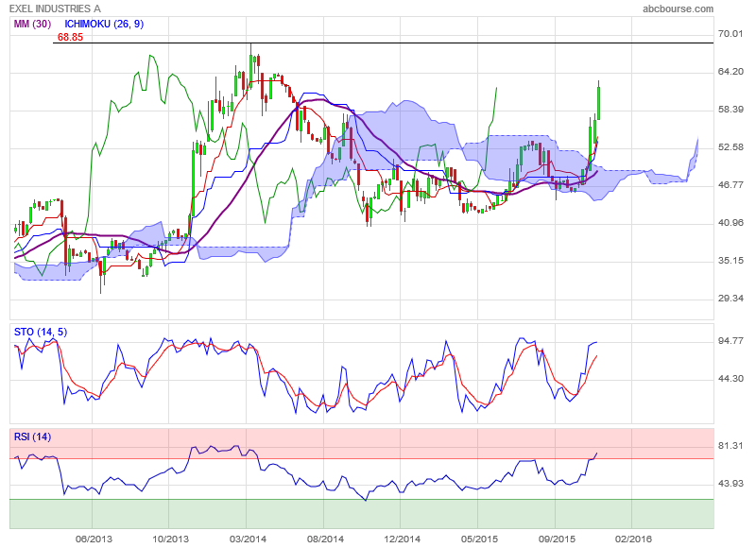Click the 09/2015 date label
The width and height of the screenshot is (756, 548).
click(x=557, y=539)
